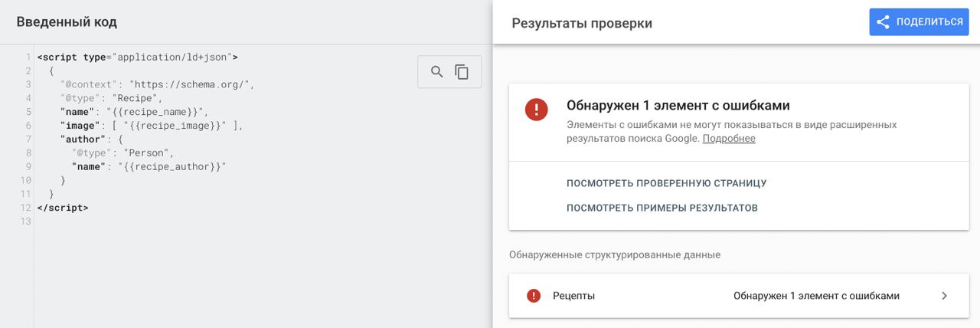Click ПОСМОТРЕТЬ ПРОВЕРЕННУЮ СТРАНИЦУ
The width and height of the screenshot is (980, 328).
coord(666,183)
